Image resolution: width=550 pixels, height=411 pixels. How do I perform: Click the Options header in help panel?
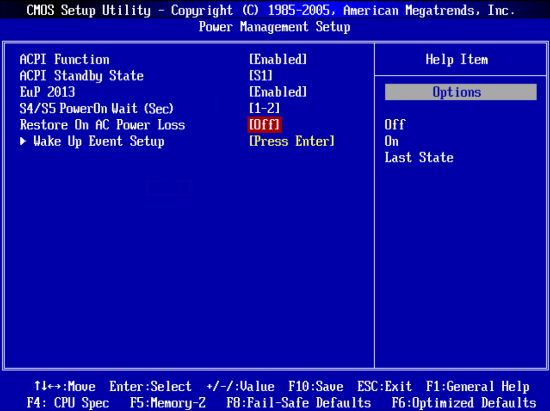tap(461, 92)
